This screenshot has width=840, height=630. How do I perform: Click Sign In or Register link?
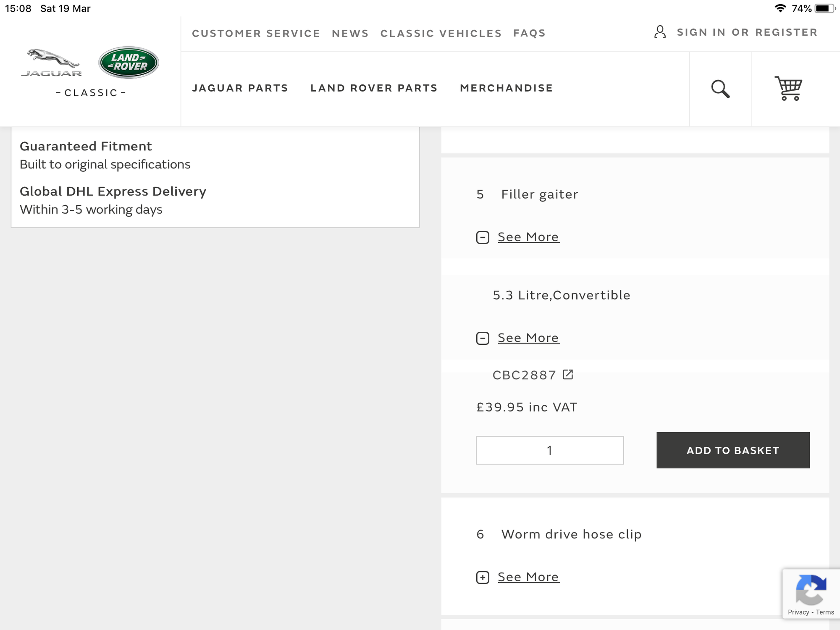(747, 32)
